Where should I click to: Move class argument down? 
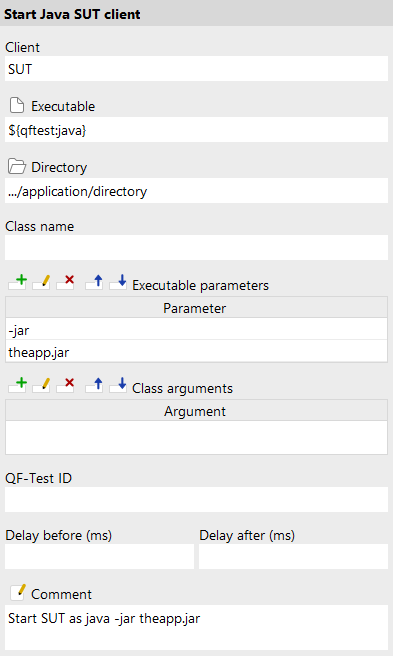coord(118,385)
